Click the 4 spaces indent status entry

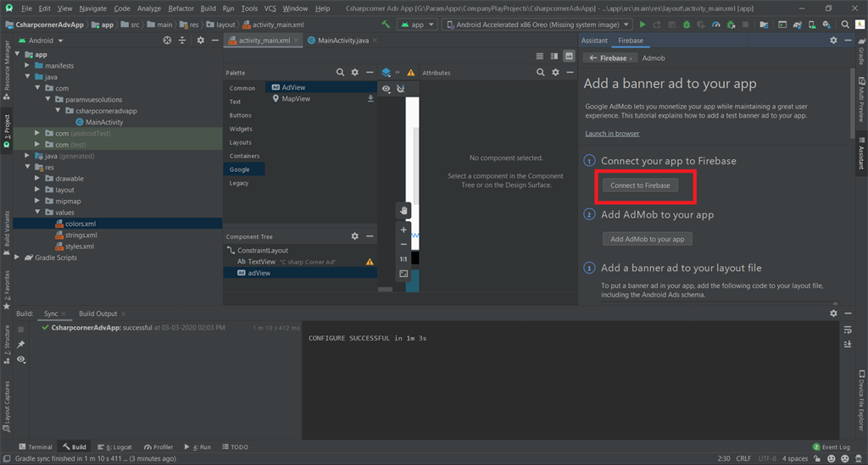(x=795, y=458)
